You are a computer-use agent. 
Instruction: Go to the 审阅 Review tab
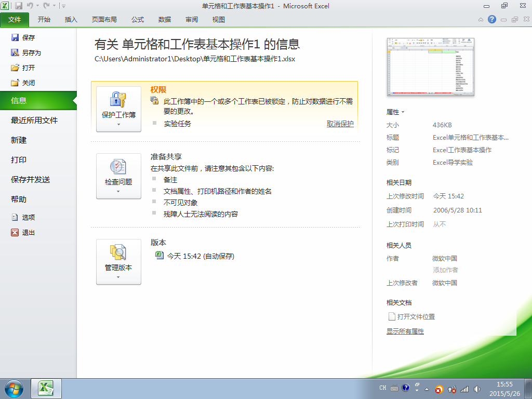point(192,20)
